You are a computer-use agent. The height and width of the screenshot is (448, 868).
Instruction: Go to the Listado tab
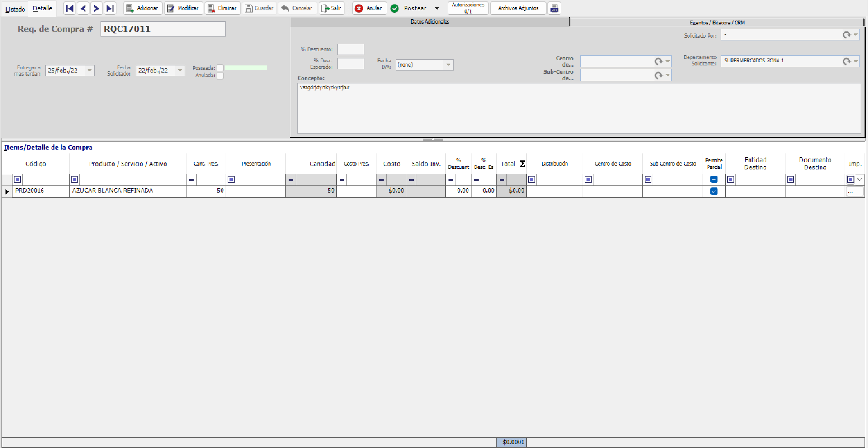pyautogui.click(x=15, y=9)
